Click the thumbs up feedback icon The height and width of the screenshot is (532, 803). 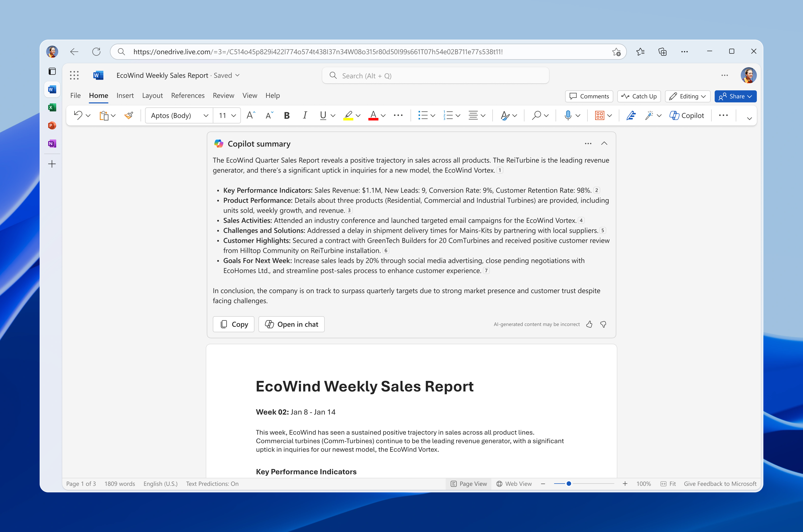pyautogui.click(x=589, y=324)
